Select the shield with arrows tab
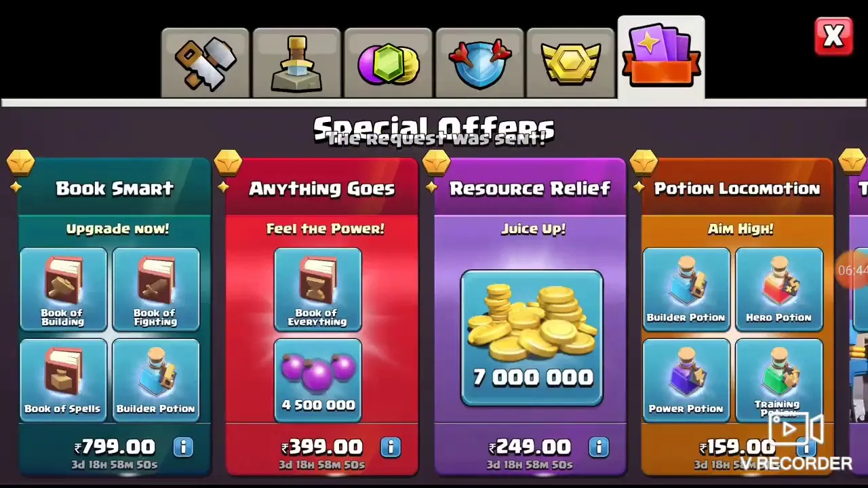The width and height of the screenshot is (868, 488). click(479, 63)
